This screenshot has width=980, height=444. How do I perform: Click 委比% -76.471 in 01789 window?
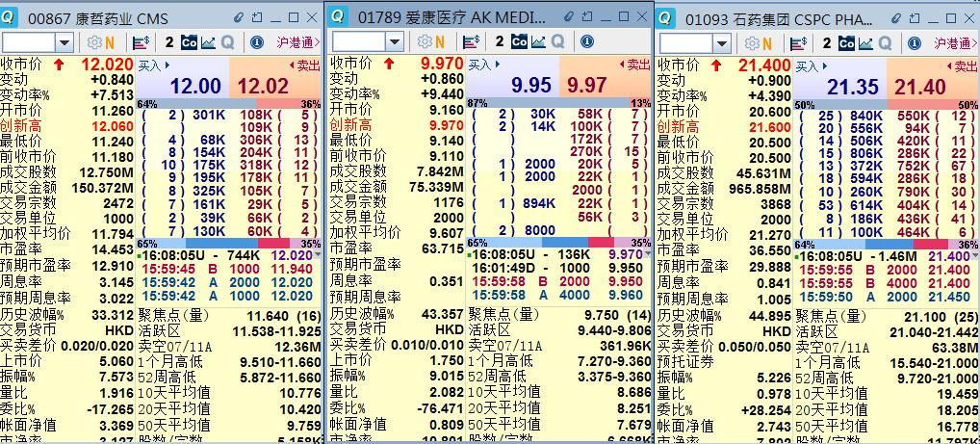click(x=397, y=408)
